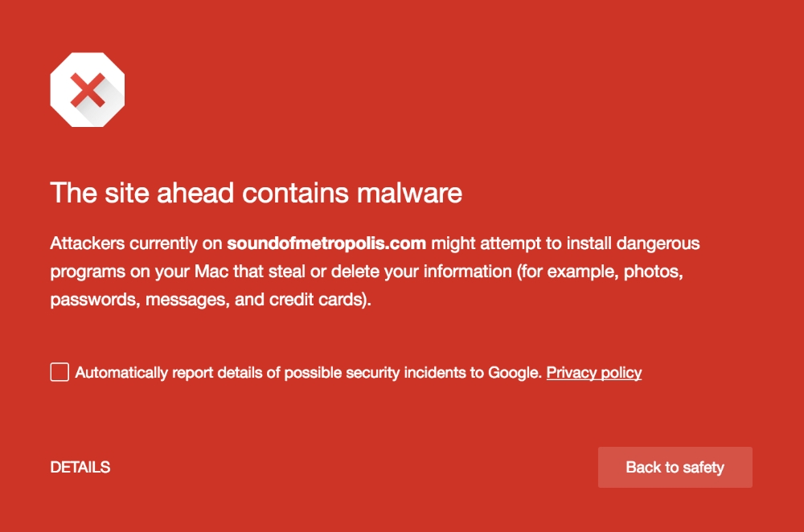
Task: Click the word 'Google' in the checkbox label
Action: coord(514,373)
